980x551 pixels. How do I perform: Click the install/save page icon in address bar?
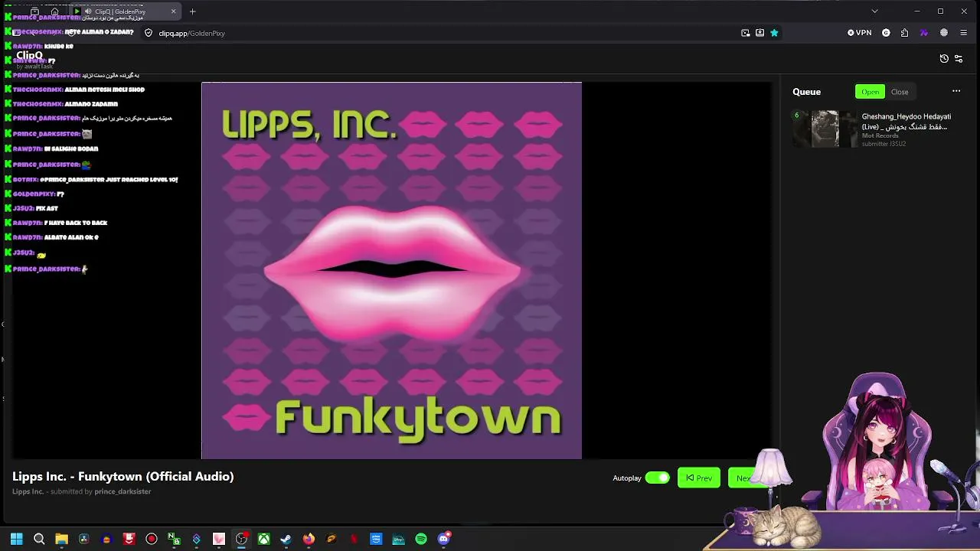pyautogui.click(x=759, y=33)
